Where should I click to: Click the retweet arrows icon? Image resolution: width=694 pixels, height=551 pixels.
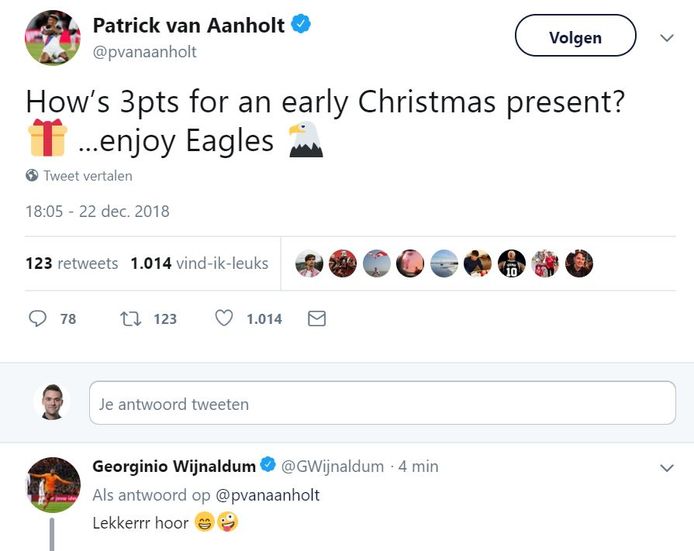(x=130, y=318)
